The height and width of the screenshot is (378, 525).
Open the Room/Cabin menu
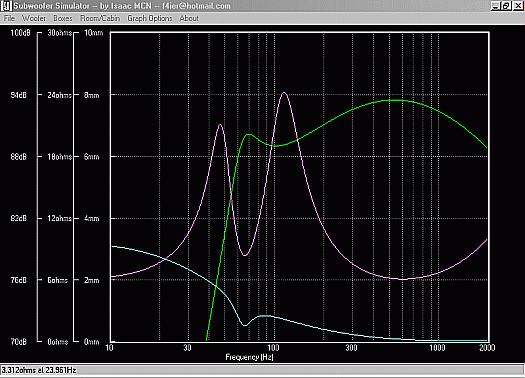click(100, 18)
